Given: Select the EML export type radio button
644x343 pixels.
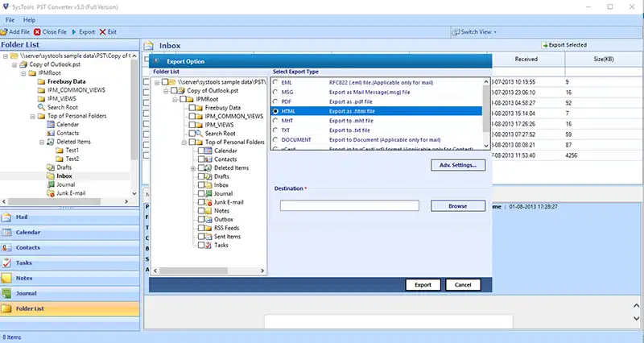Looking at the screenshot, I should 275,82.
